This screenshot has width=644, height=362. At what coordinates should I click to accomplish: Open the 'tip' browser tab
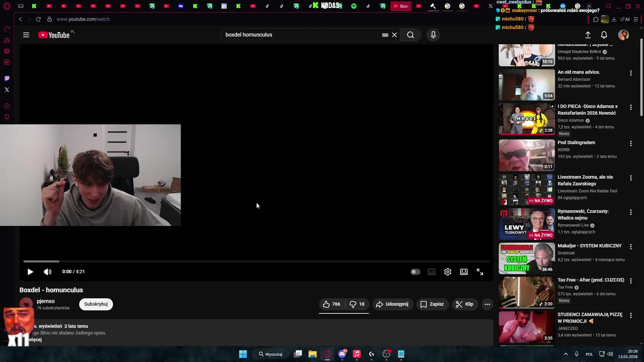click(x=181, y=6)
